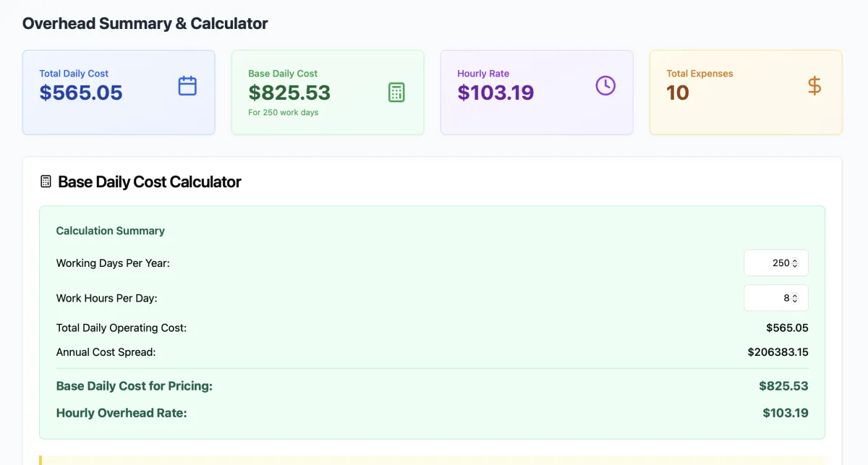Click the Total Daily Operating Cost $565.05 value
868x465 pixels.
(x=787, y=328)
